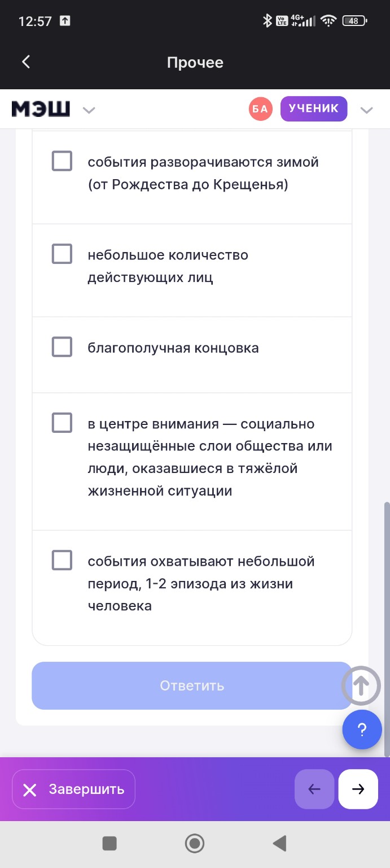The width and height of the screenshot is (390, 868).
Task: Open the question mark help bubble
Action: [x=362, y=730]
